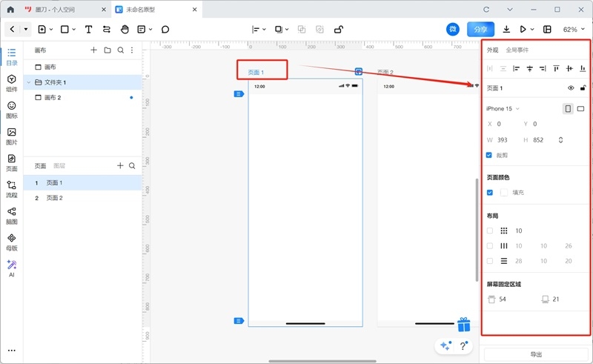The width and height of the screenshot is (593, 364).
Task: Click the group elements icon
Action: (x=302, y=29)
